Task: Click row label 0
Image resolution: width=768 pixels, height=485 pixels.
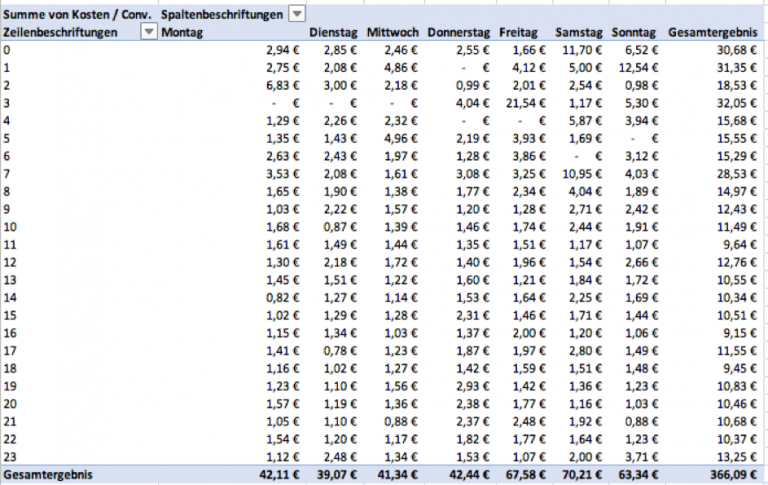Action: tap(6, 50)
